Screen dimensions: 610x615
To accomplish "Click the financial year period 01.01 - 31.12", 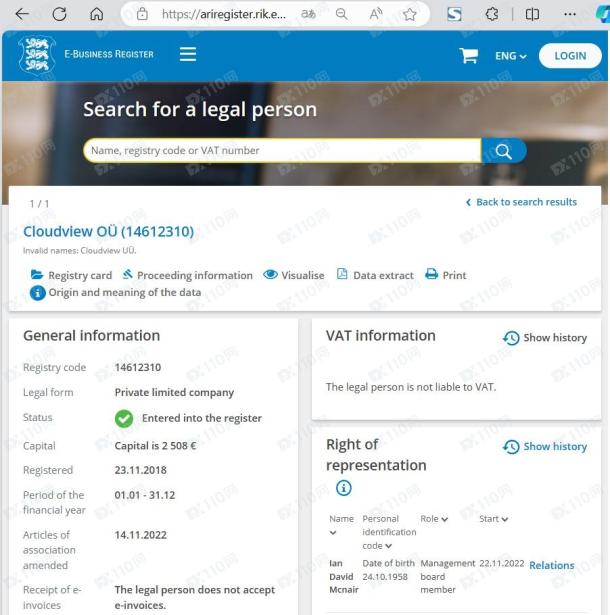I will [x=145, y=495].
